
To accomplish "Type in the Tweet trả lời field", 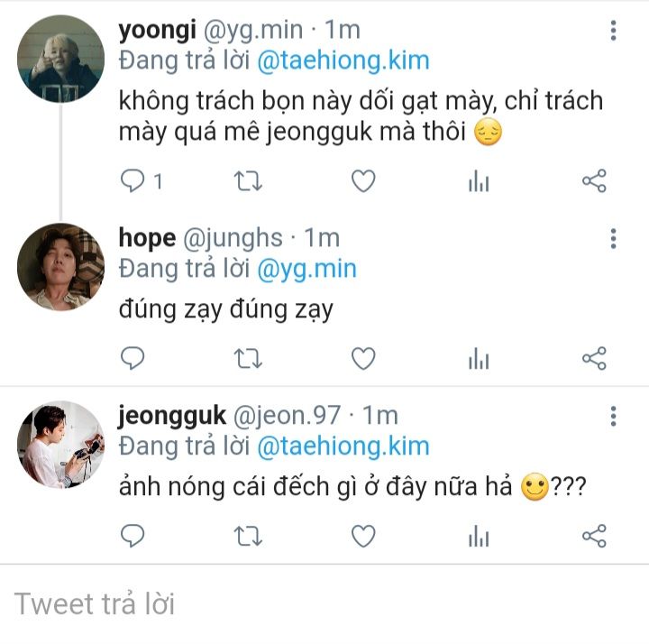I will tap(324, 603).
